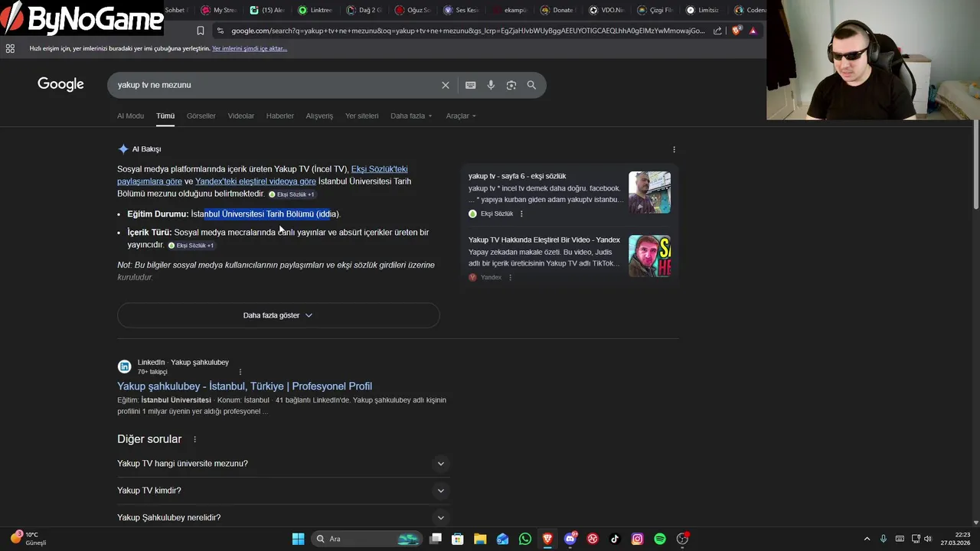Open options for the Ekşi Sözlük source card
Screen dimensions: 980x551
pos(521,214)
